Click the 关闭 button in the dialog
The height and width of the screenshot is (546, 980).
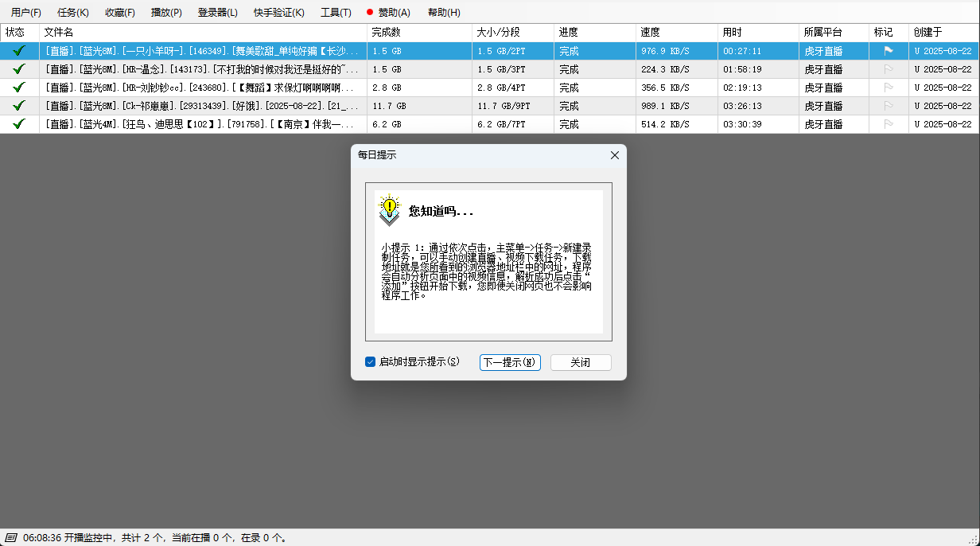[x=581, y=362]
